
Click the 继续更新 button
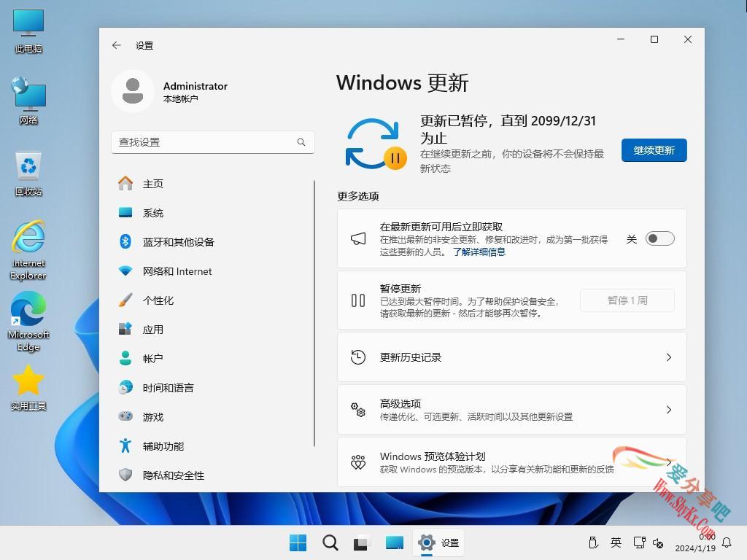pyautogui.click(x=654, y=150)
